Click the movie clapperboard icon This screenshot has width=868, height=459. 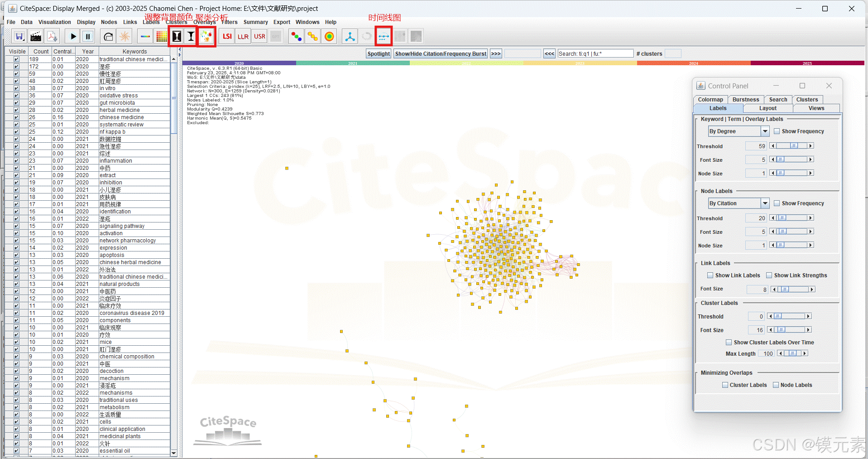[x=35, y=37]
